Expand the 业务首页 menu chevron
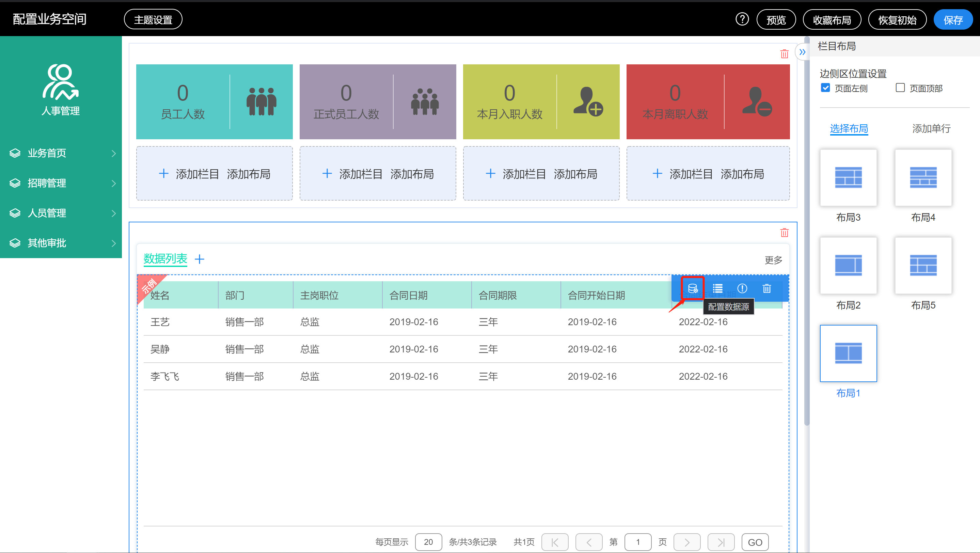This screenshot has height=553, width=980. point(113,153)
